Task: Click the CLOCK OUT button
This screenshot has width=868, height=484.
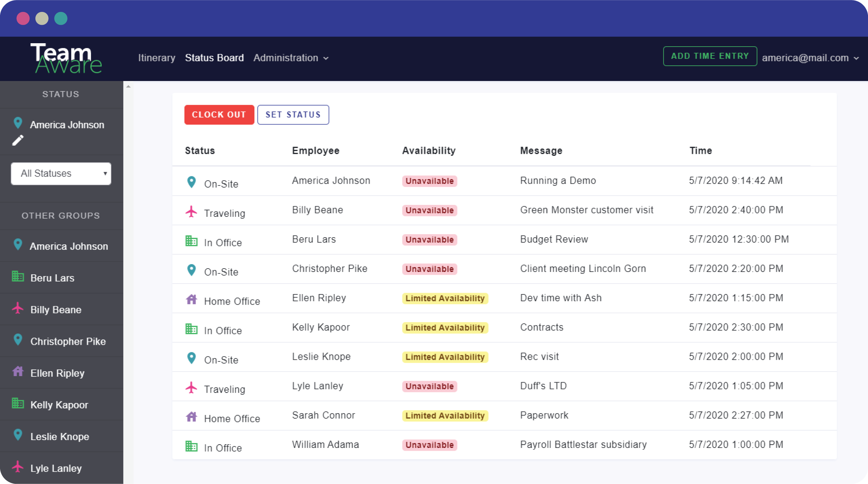Action: (218, 114)
